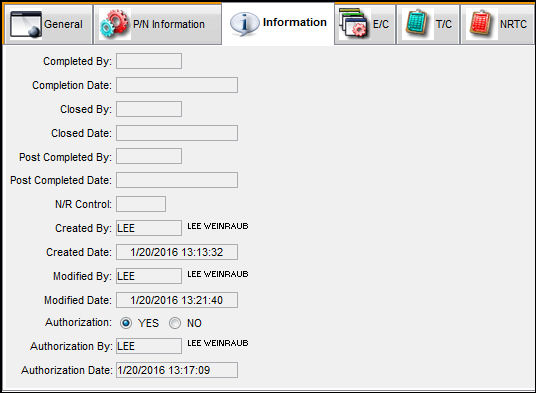
Task: Click the Authorization By field containing LEE
Action: pyautogui.click(x=149, y=346)
